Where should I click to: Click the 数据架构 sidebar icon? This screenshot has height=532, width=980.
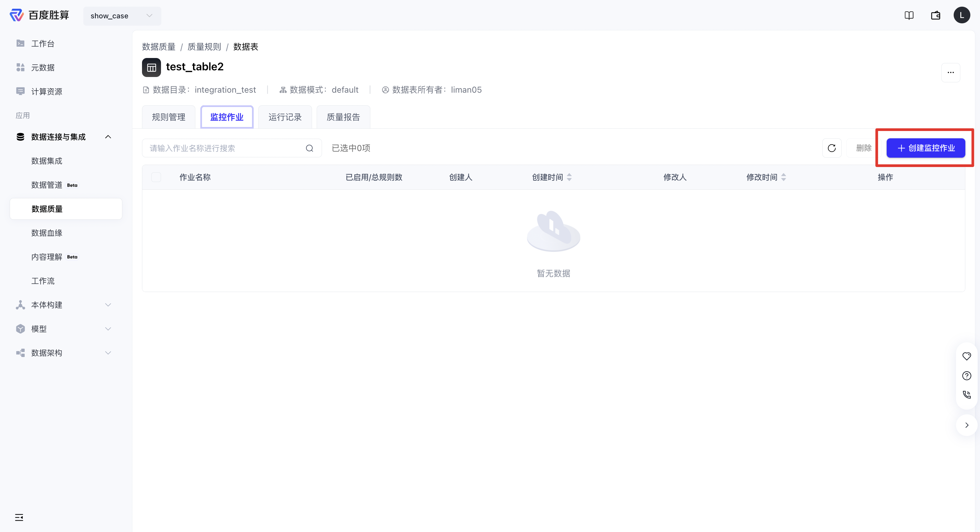click(21, 353)
